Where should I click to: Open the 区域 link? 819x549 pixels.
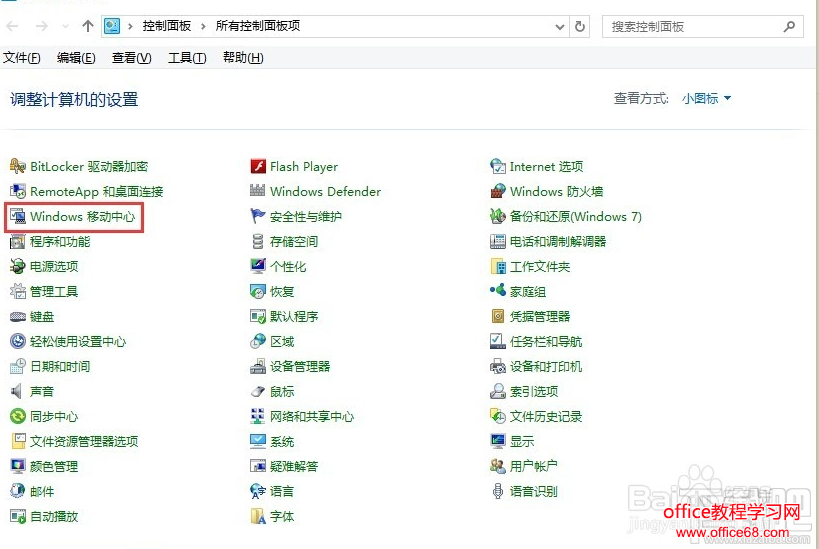(282, 342)
